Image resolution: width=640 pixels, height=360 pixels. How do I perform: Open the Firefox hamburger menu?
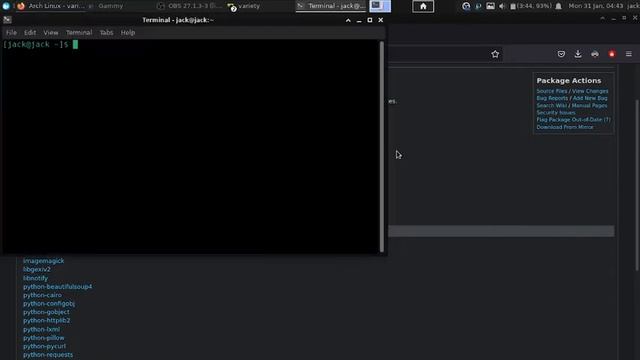coord(629,54)
